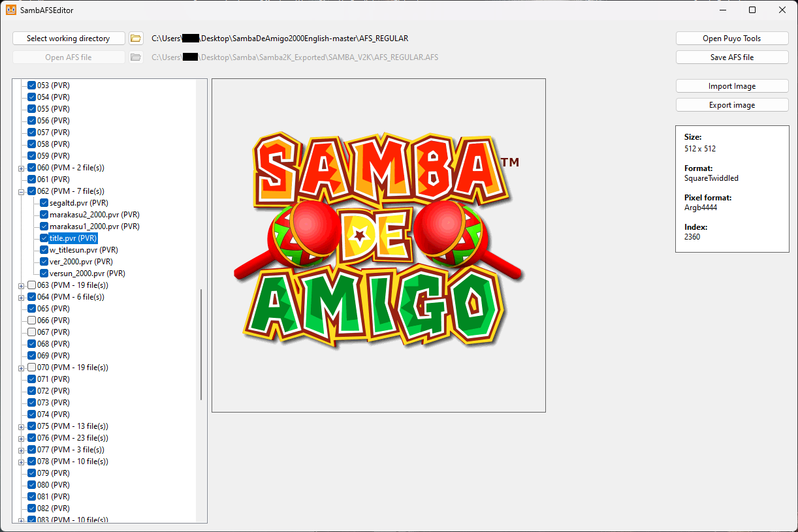The height and width of the screenshot is (532, 798).
Task: Expand the 077 (PVM - 3 file(s)) node
Action: coord(22,450)
